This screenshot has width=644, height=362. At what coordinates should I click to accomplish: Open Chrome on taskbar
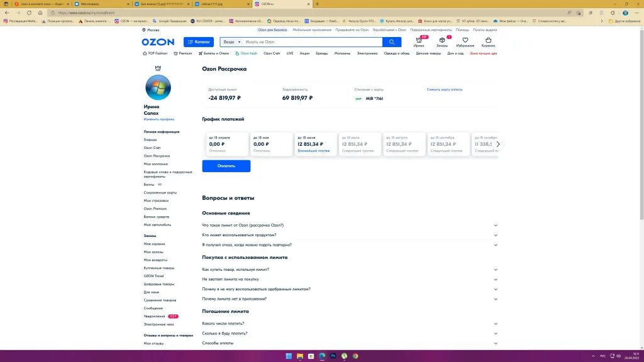[355, 356]
